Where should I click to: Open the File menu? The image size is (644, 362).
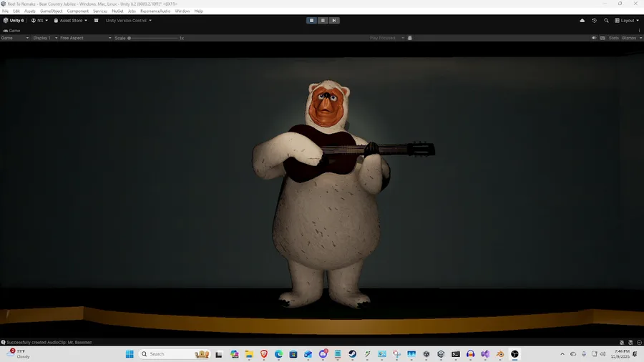5,11
